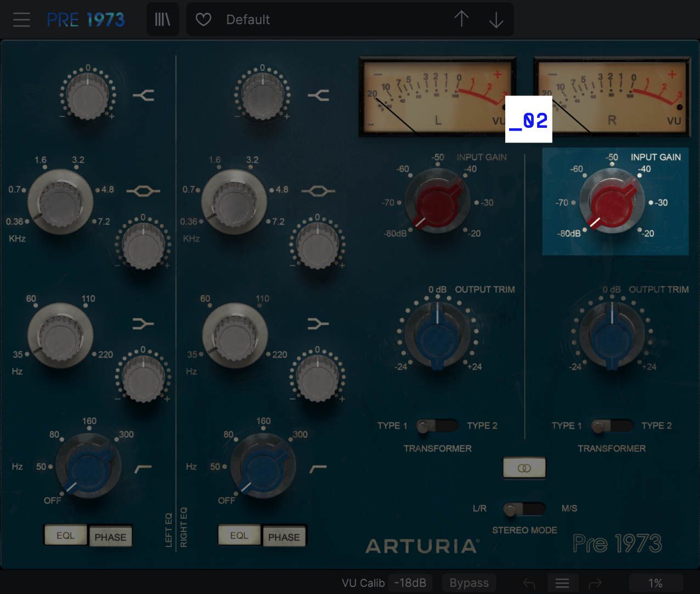Image resolution: width=700 pixels, height=594 pixels.
Task: Click the left L VU meter
Action: pos(437,97)
